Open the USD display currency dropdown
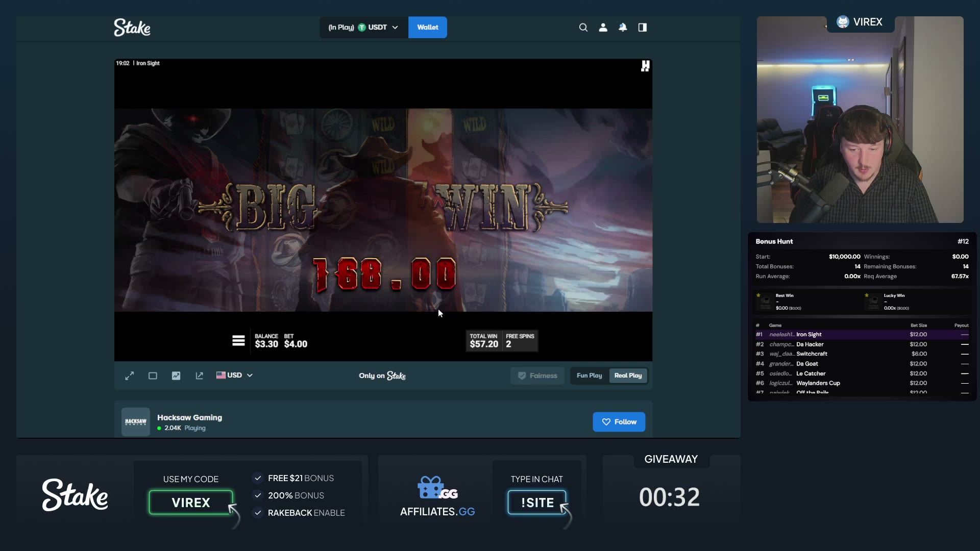Screen dimensions: 980x551 click(234, 375)
